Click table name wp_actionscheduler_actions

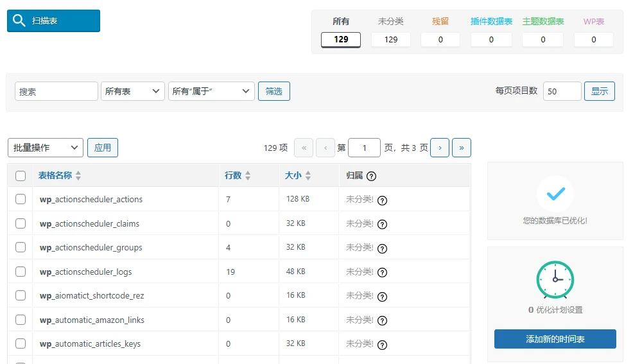coord(91,200)
